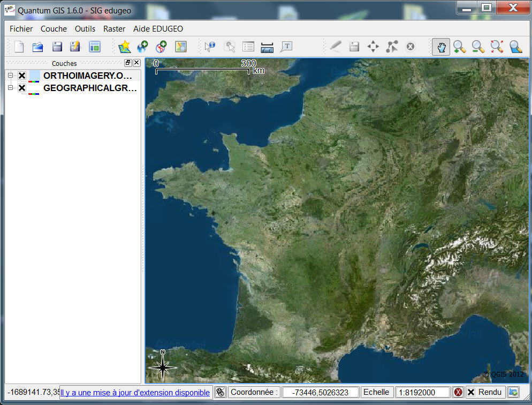The width and height of the screenshot is (532, 405).
Task: Open the Outils menu
Action: [85, 29]
